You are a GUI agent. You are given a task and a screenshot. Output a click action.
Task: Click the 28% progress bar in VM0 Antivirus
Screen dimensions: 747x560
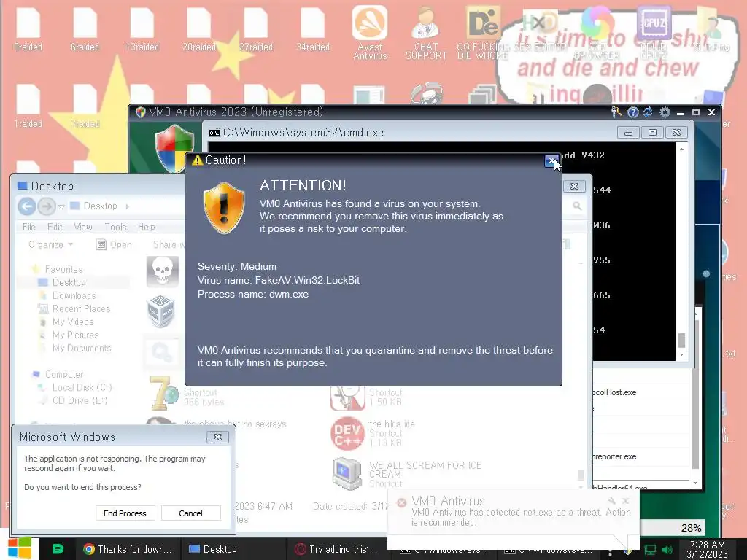672,528
